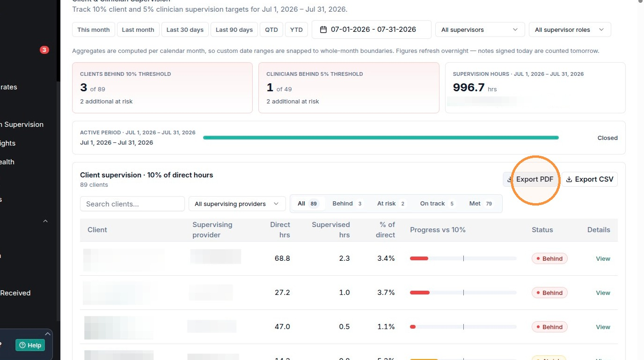Sort by the Client column header
644x360 pixels.
tap(97, 230)
